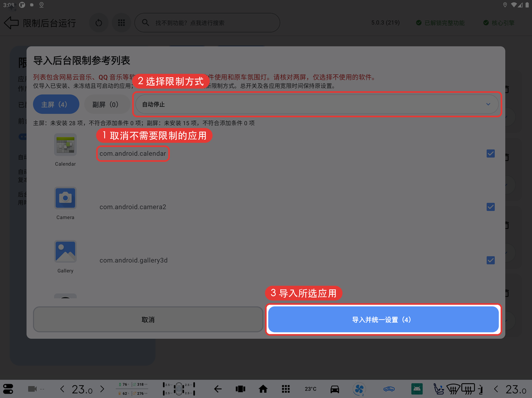The image size is (532, 398).
Task: Click the com.android.calendar package name
Action: click(132, 153)
